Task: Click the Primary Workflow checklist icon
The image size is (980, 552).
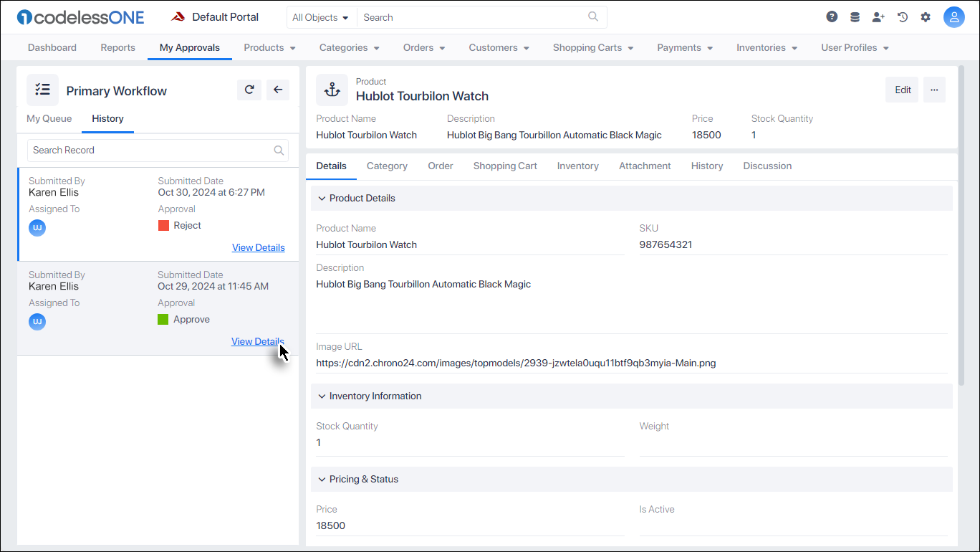Action: [43, 90]
